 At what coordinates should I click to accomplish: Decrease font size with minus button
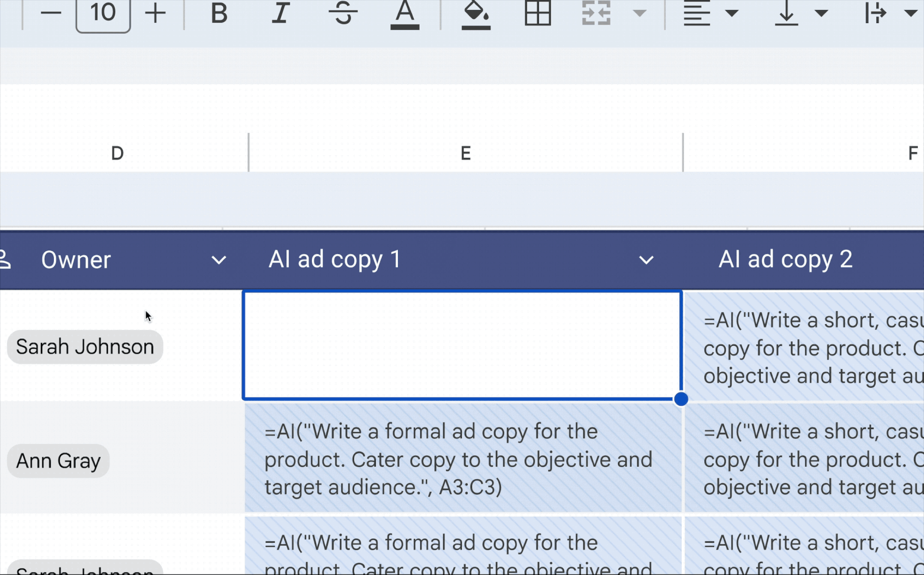click(51, 13)
